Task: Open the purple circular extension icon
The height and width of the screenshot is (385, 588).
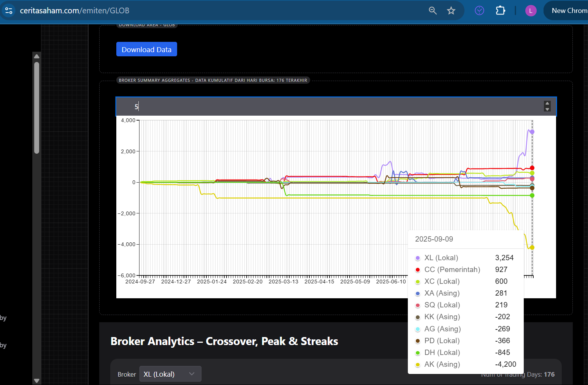Action: (480, 11)
